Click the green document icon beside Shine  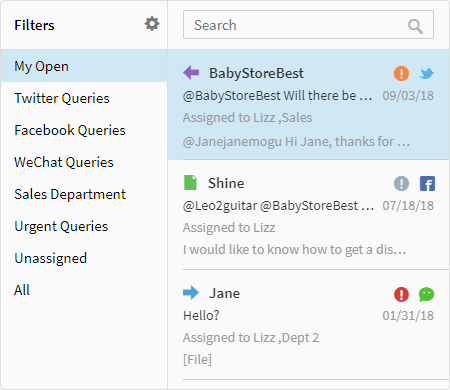point(190,182)
